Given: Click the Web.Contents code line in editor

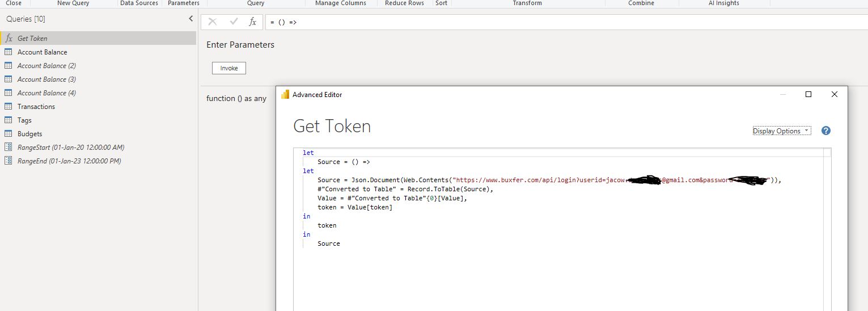Looking at the screenshot, I should point(549,180).
